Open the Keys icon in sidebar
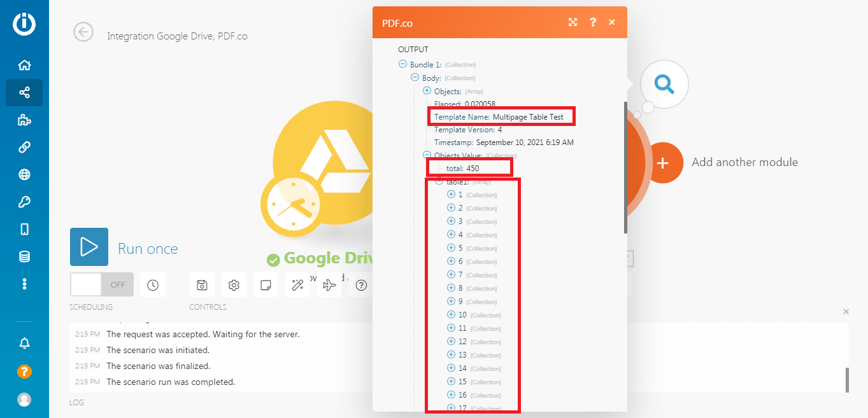Viewport: 868px width, 418px height. [x=24, y=202]
